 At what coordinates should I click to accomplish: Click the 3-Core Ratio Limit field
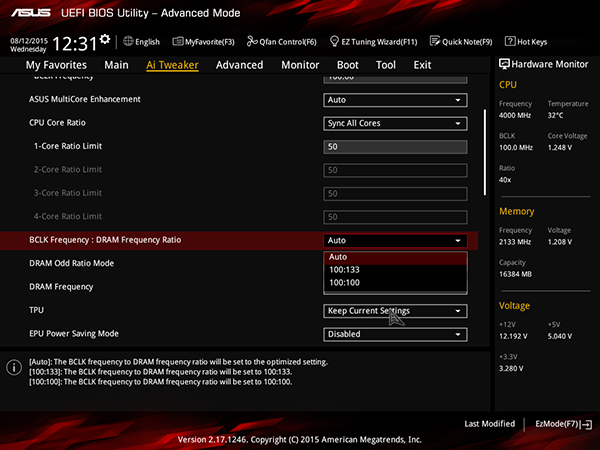(395, 194)
